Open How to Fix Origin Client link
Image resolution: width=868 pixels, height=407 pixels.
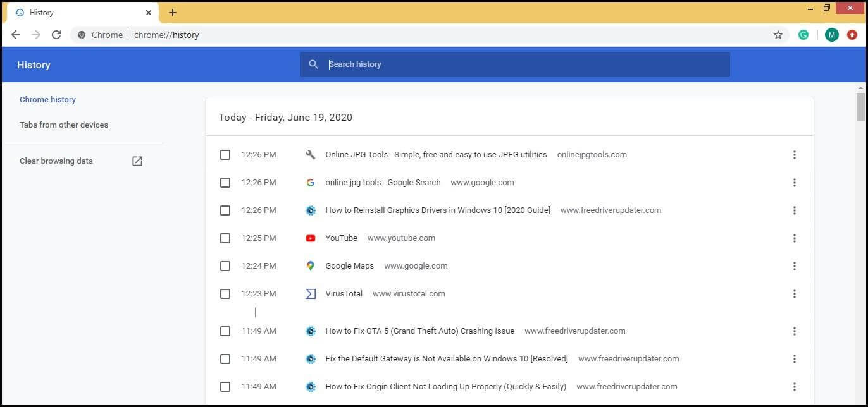[x=445, y=387]
